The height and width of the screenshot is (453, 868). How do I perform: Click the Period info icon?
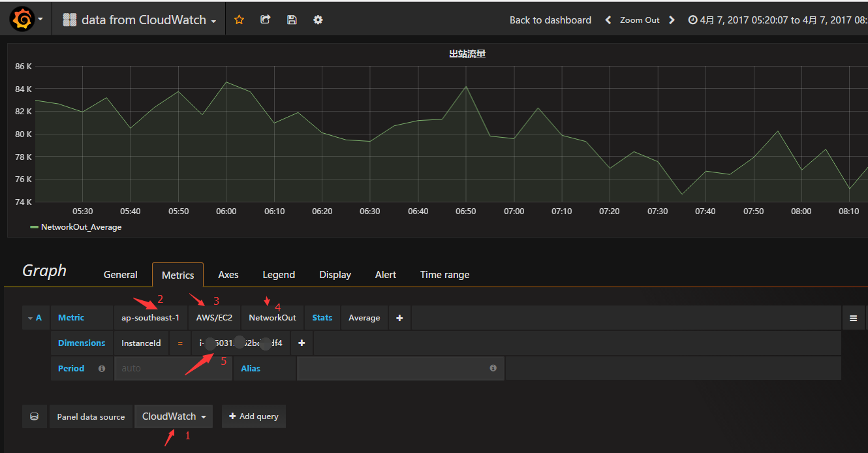[x=101, y=369]
